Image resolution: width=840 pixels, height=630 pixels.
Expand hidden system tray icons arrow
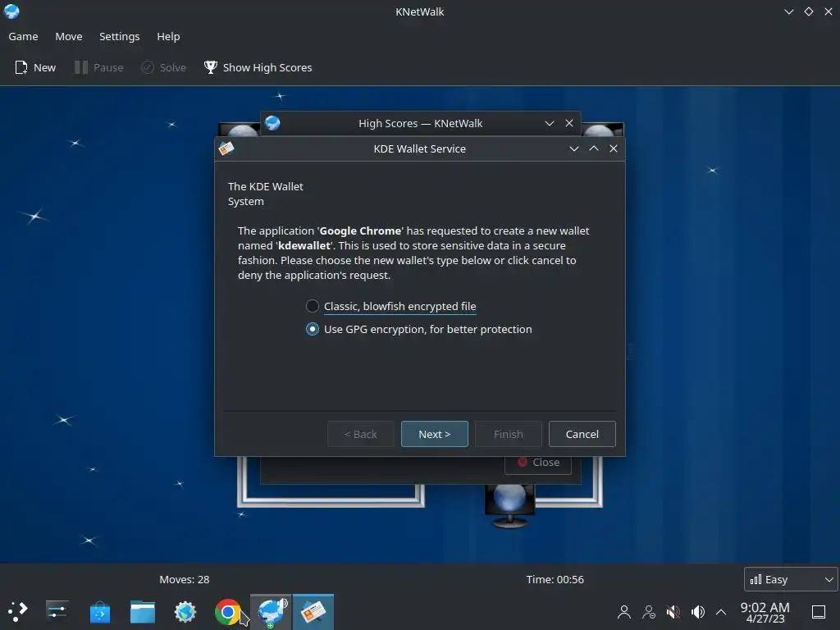[721, 612]
